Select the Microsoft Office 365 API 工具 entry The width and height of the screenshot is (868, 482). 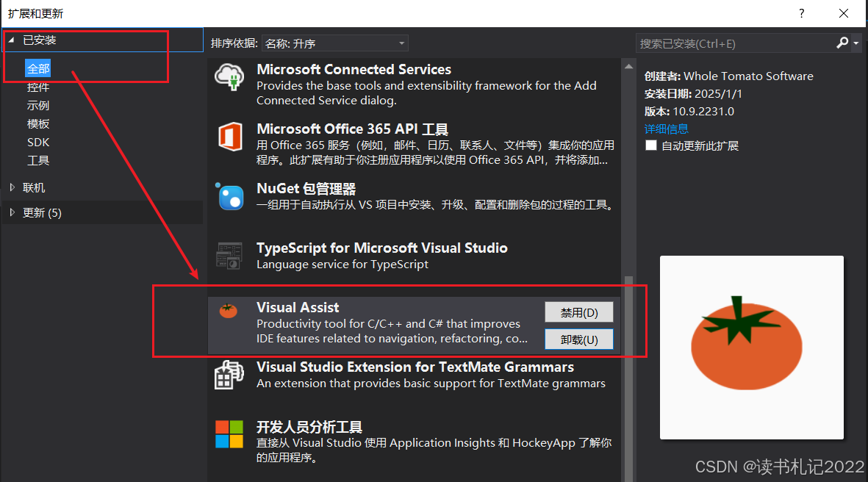tap(352, 129)
